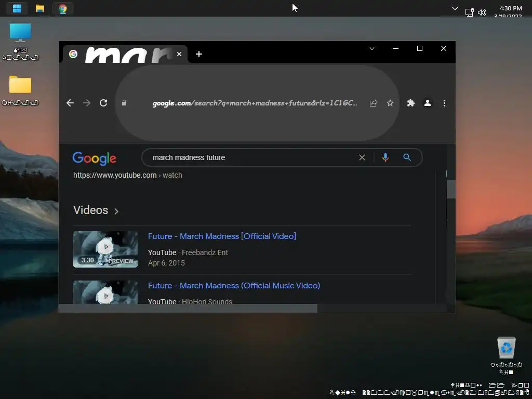View site information via the lock icon
Screen dimensions: 532x399
pyautogui.click(x=124, y=103)
